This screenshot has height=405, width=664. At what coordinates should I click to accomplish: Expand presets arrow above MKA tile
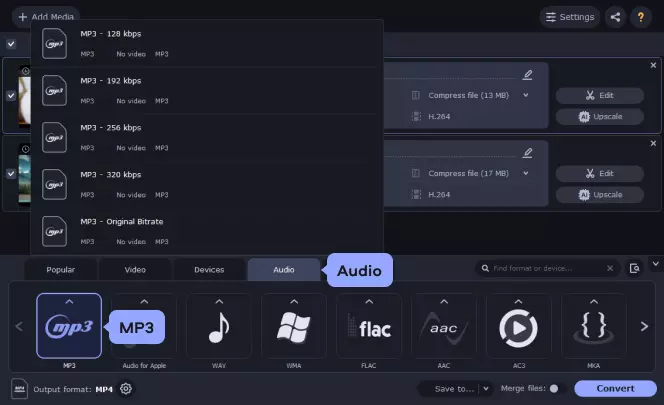(x=594, y=302)
